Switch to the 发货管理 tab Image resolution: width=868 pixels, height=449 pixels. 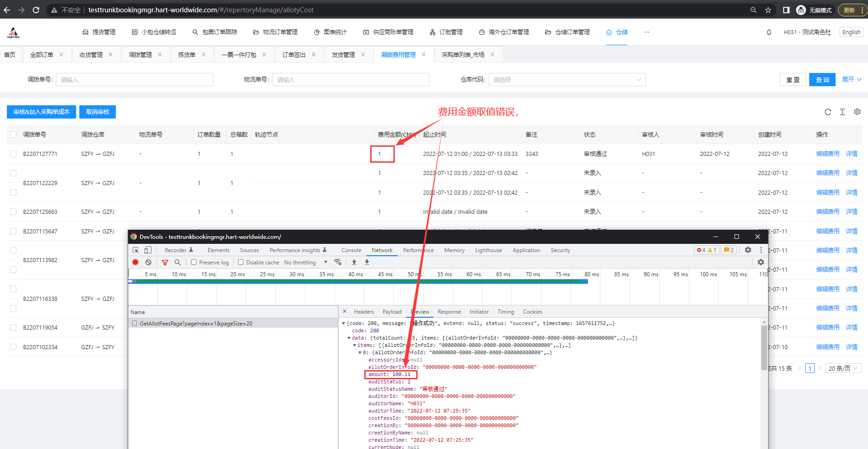pos(343,55)
